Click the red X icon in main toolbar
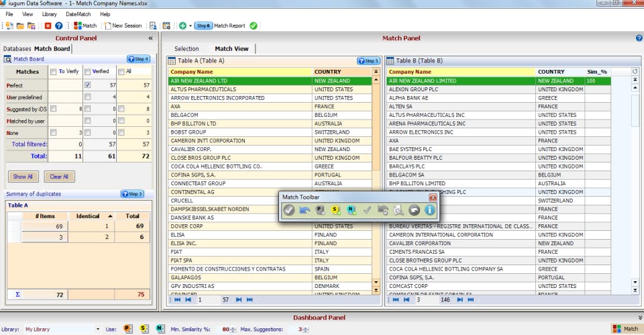Viewport: 644px width, 335px height. 48,26
